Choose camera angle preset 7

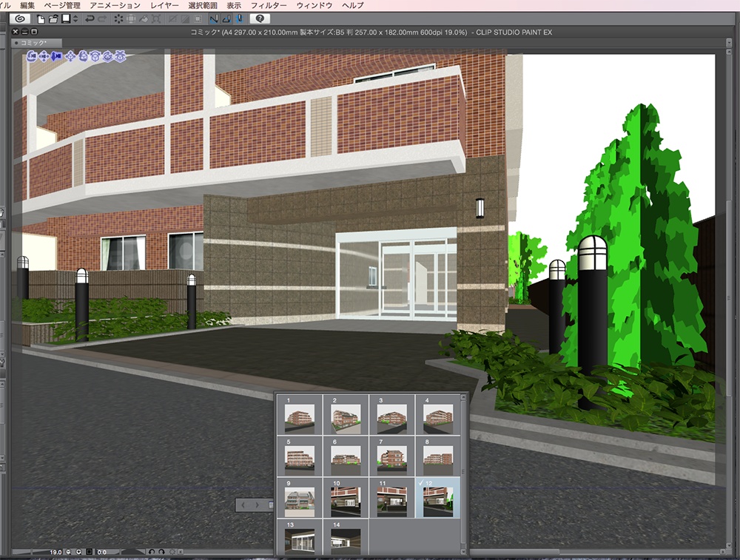point(391,456)
